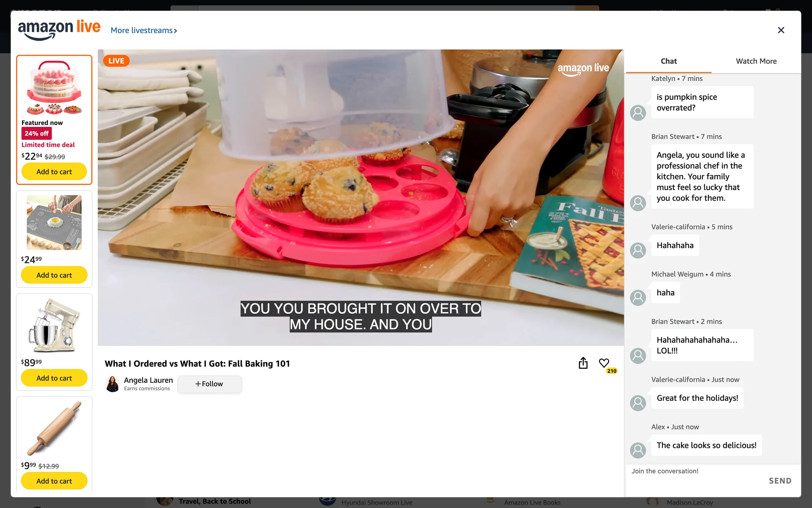Switch to the Watch More tab
The width and height of the screenshot is (812, 508).
click(x=756, y=61)
